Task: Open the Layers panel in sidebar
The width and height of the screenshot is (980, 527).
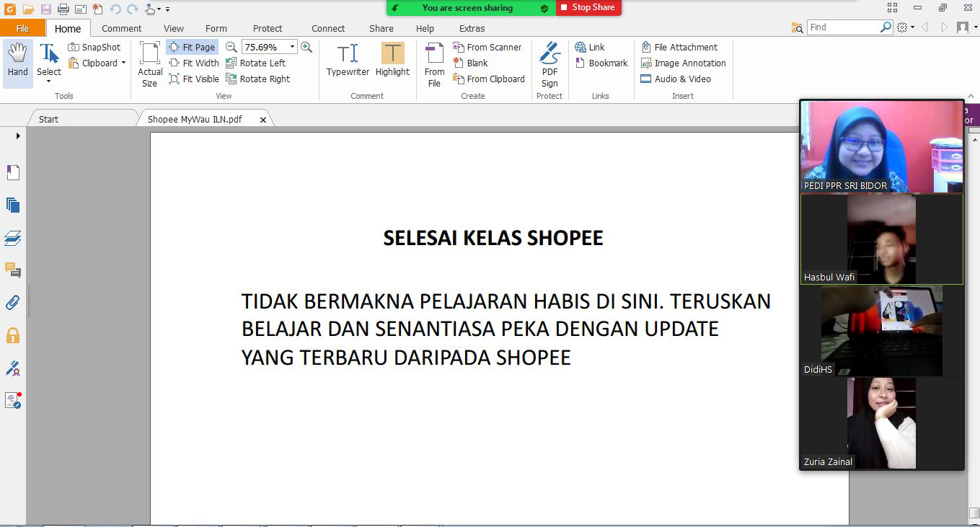Action: [x=13, y=238]
